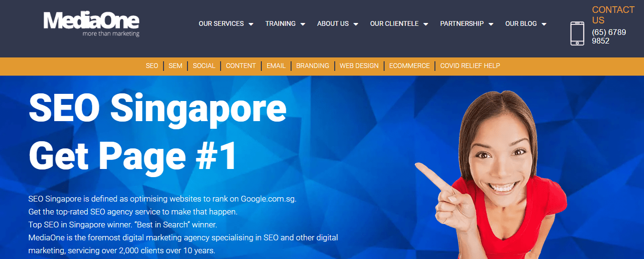Open the ABOUT US menu

[x=333, y=23]
